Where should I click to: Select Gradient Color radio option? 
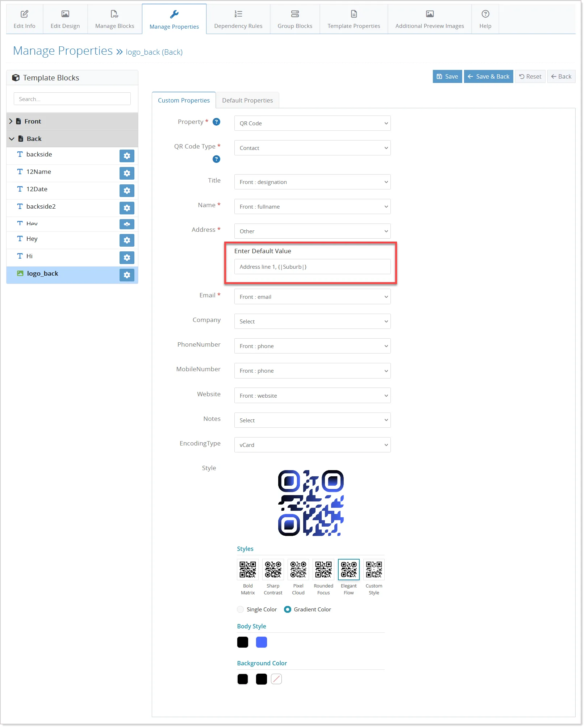[x=288, y=609]
